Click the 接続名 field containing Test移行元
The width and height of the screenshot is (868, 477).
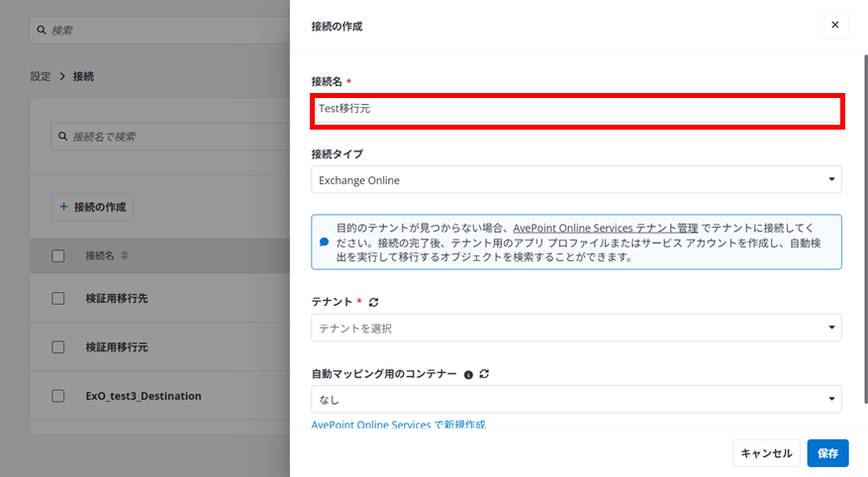click(x=577, y=110)
